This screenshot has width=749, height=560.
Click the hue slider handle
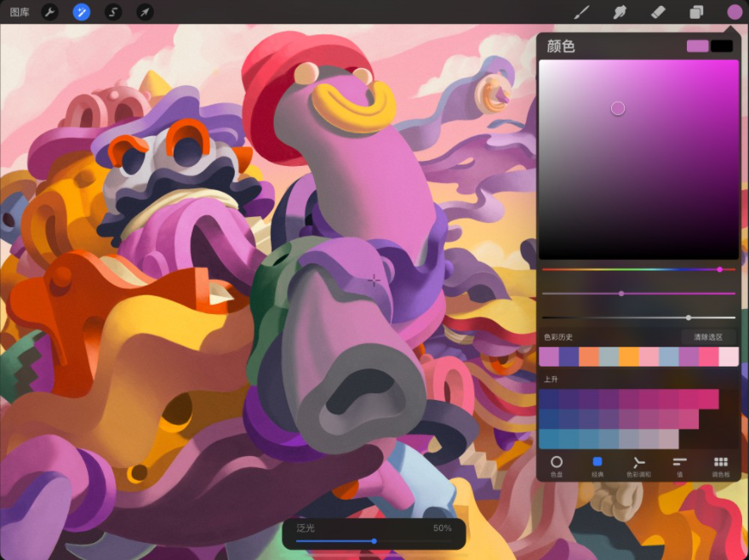tap(720, 269)
